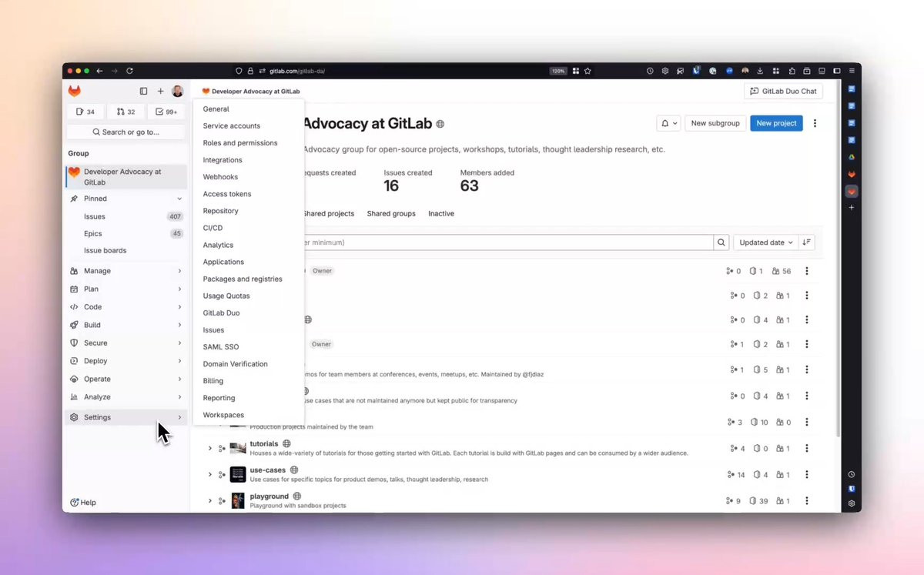Collapse the Pinned section
This screenshot has width=924, height=575.
coord(126,199)
